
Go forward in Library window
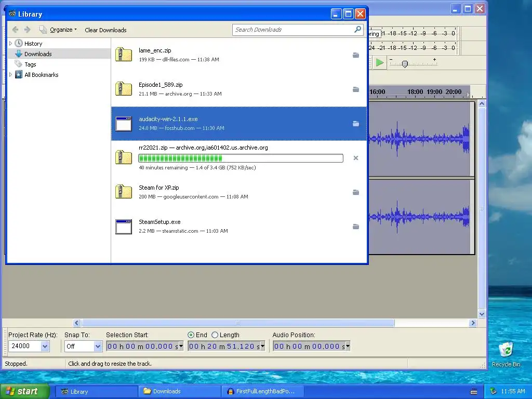click(27, 30)
